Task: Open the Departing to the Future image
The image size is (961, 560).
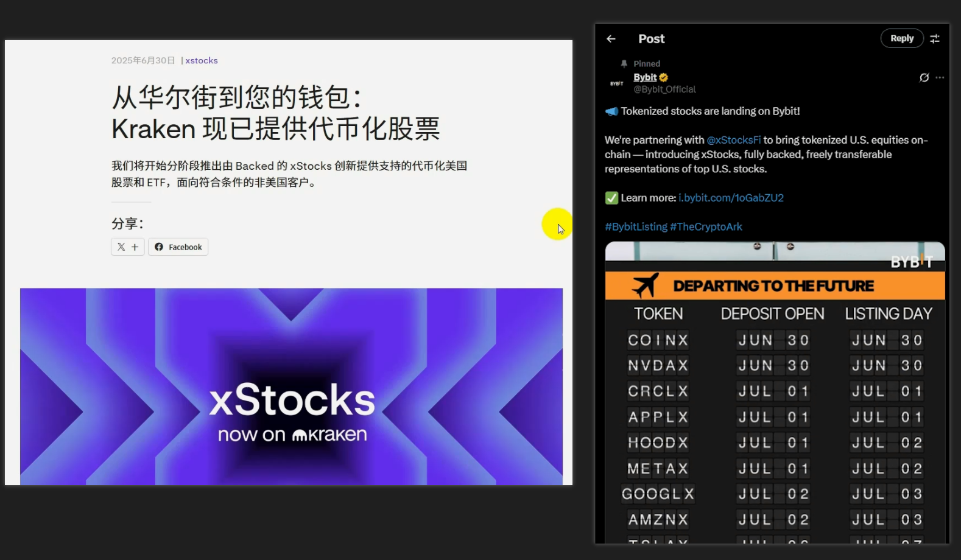Action: pyautogui.click(x=775, y=392)
